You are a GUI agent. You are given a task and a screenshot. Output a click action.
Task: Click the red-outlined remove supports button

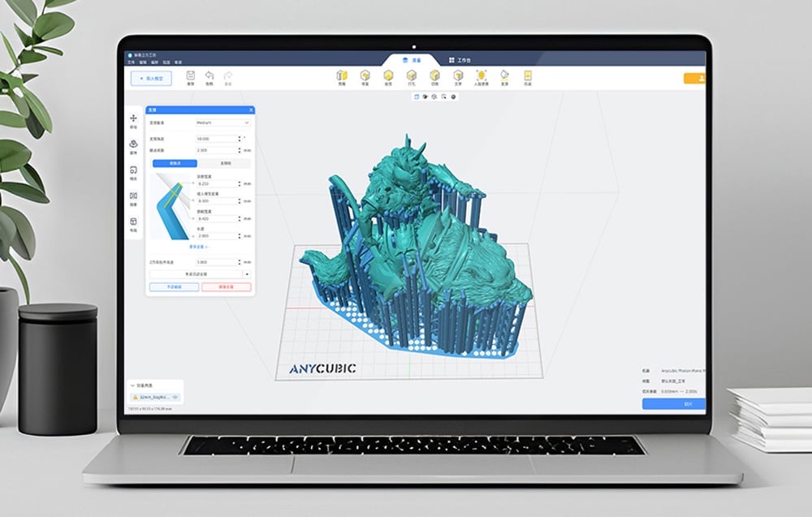227,287
